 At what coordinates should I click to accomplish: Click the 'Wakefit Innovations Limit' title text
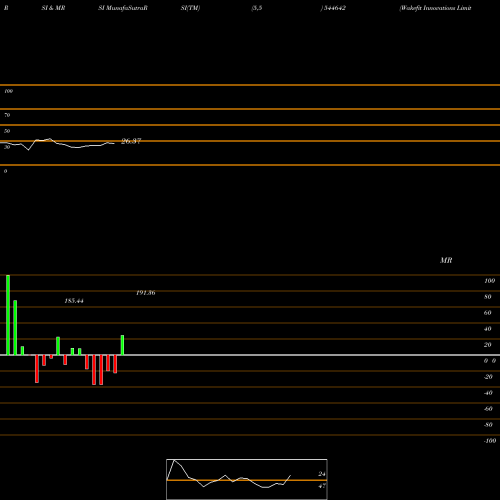(435, 8)
